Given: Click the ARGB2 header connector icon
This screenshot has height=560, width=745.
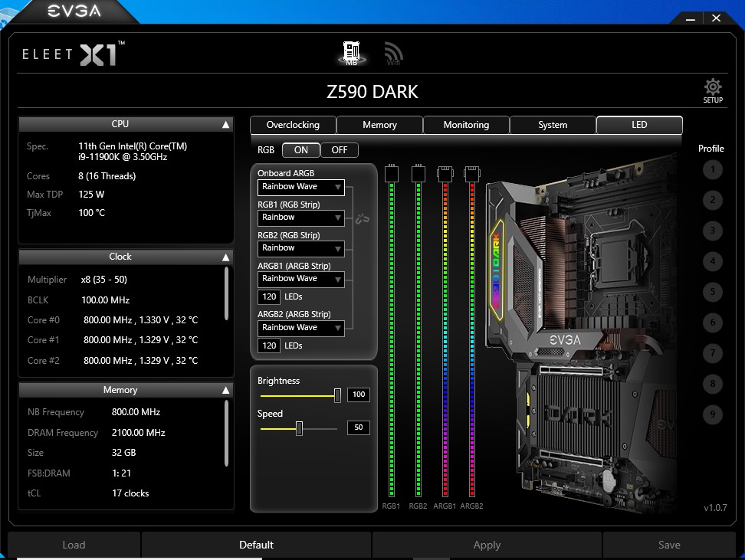Looking at the screenshot, I should (x=472, y=173).
